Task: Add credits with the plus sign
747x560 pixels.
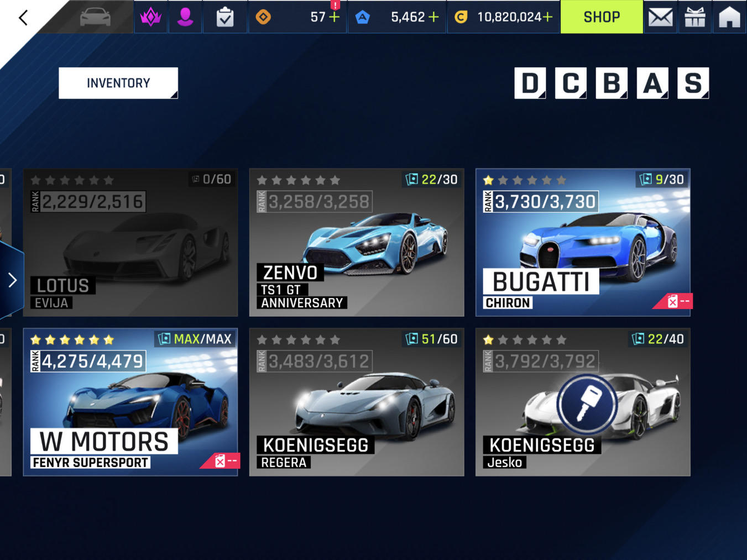Action: pyautogui.click(x=547, y=17)
